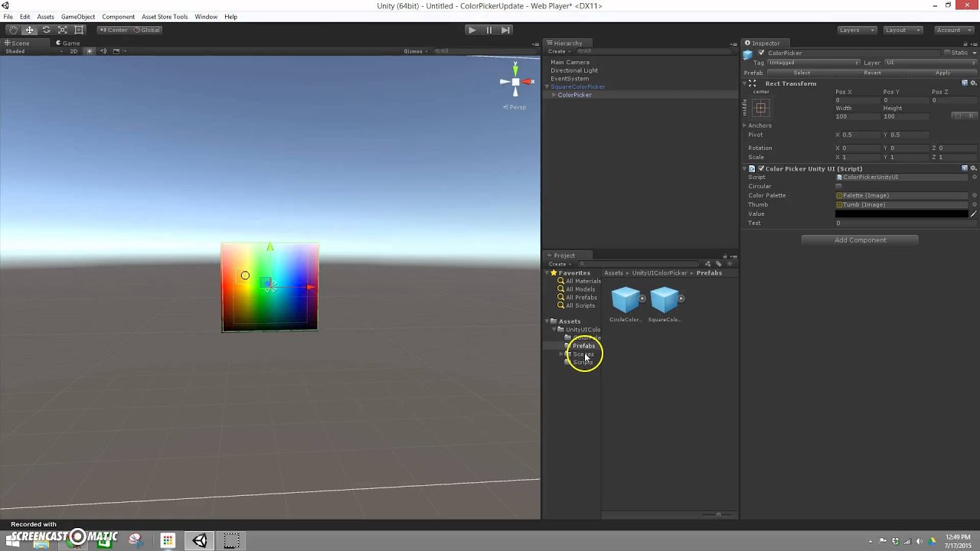980x551 pixels.
Task: Open the Window menu
Action: (206, 16)
